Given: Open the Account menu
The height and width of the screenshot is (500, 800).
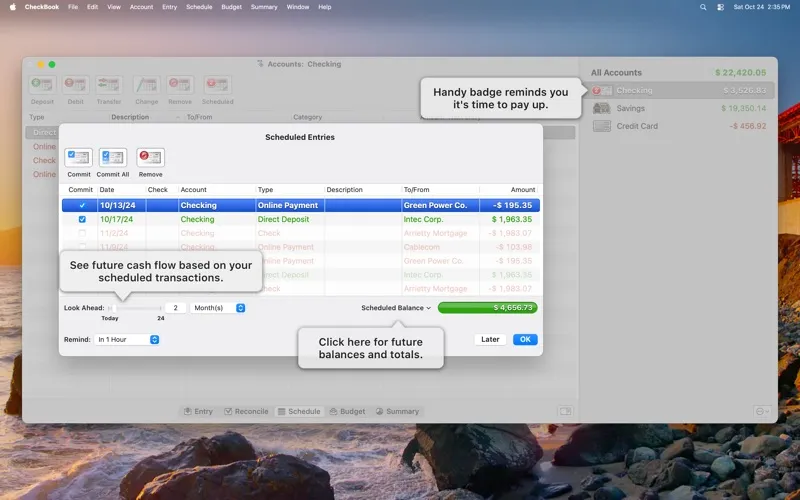Looking at the screenshot, I should point(141,7).
